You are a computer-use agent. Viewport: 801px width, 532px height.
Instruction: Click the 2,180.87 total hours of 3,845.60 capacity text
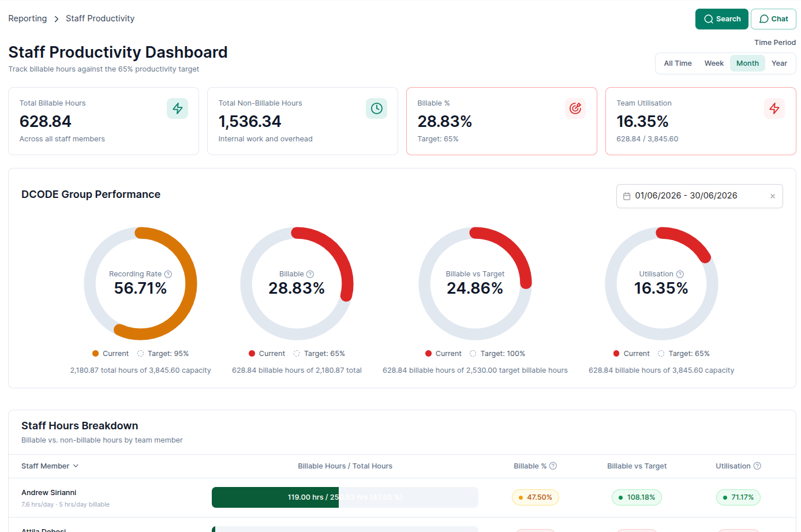click(x=140, y=370)
